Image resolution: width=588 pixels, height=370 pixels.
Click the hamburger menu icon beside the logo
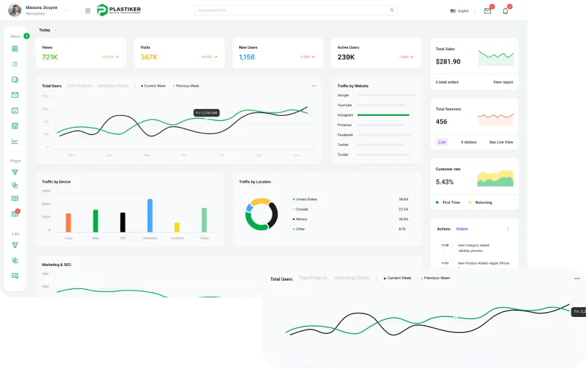point(88,10)
